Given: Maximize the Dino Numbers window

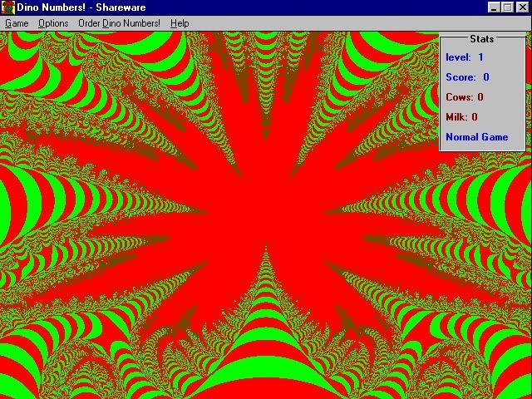Looking at the screenshot, I should [507, 7].
